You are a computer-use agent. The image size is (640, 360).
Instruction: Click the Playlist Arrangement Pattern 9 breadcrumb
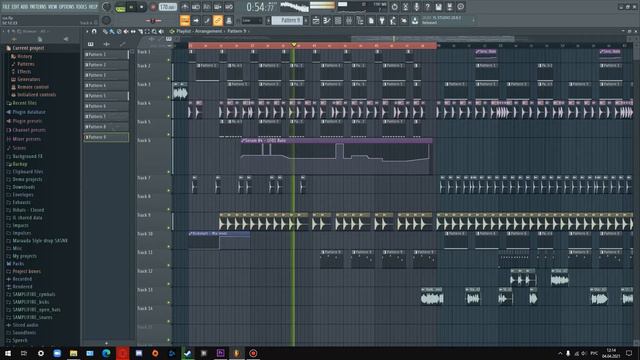click(211, 31)
